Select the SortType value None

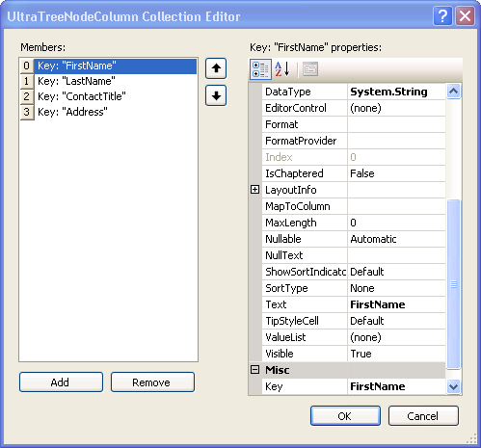pyautogui.click(x=396, y=288)
